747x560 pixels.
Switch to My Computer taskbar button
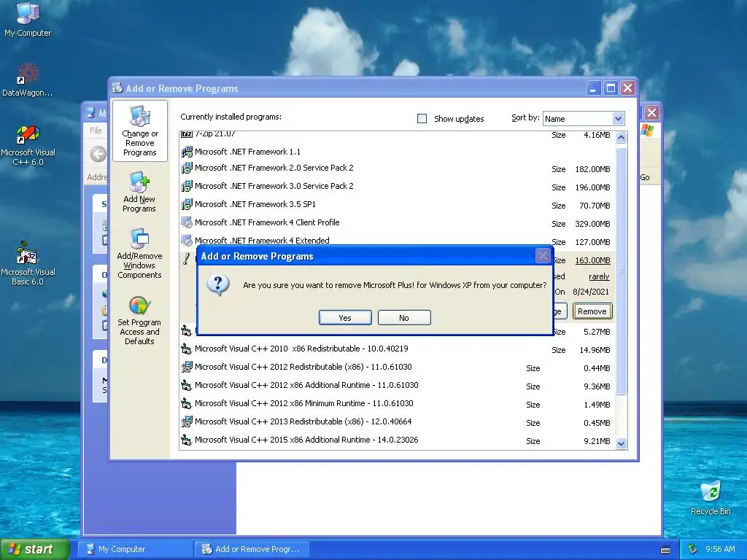pyautogui.click(x=134, y=549)
